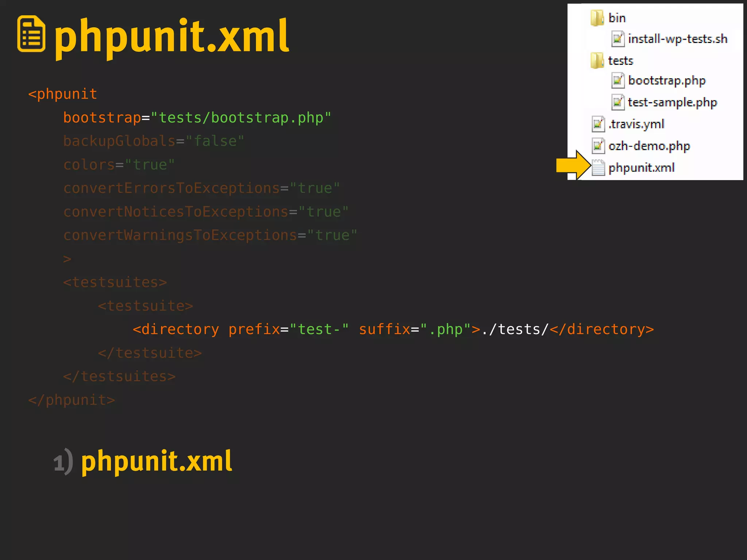
Task: Click the convertErrorsToExceptions="true" line
Action: coord(201,188)
